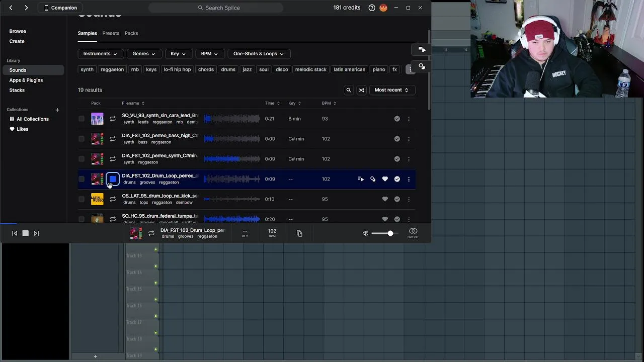Click loop icon on OS_LAT_95_drum_loop row
644x362 pixels.
tap(113, 199)
